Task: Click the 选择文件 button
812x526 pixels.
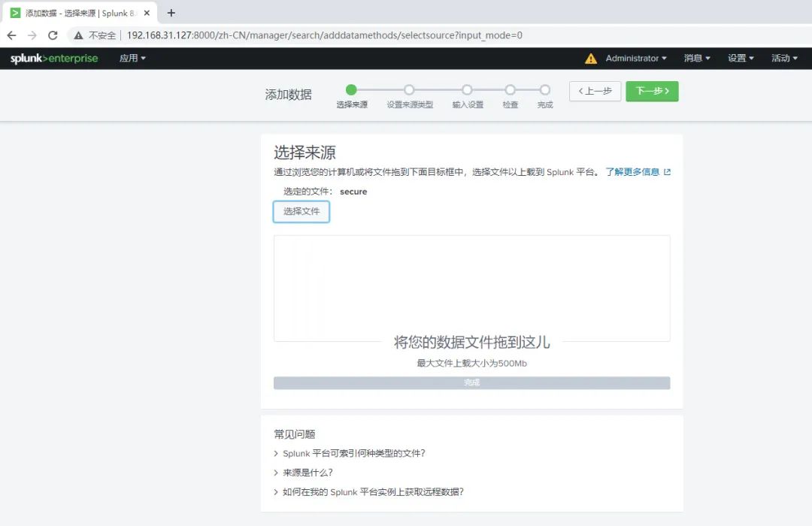Action: pos(301,211)
